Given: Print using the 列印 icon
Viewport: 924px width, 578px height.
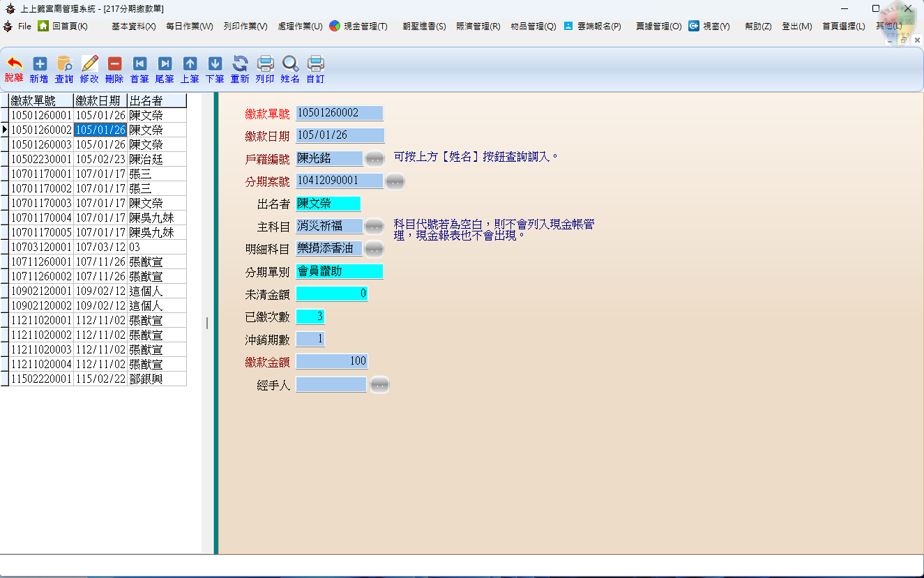Looking at the screenshot, I should (x=265, y=65).
